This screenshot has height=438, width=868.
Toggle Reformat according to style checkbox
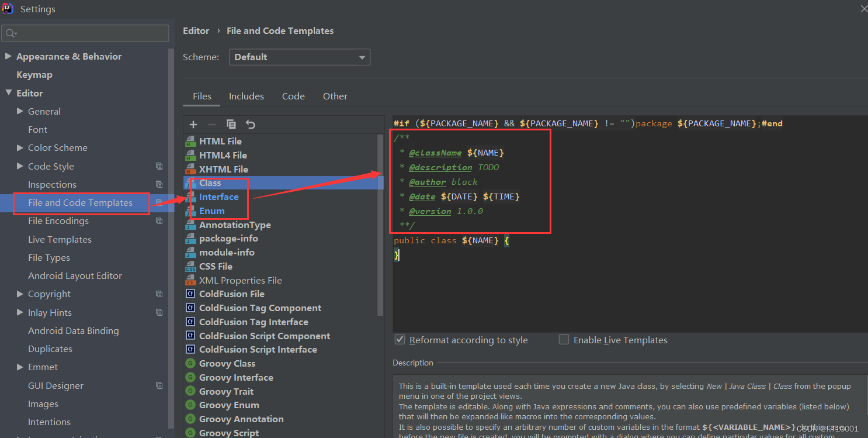point(400,340)
